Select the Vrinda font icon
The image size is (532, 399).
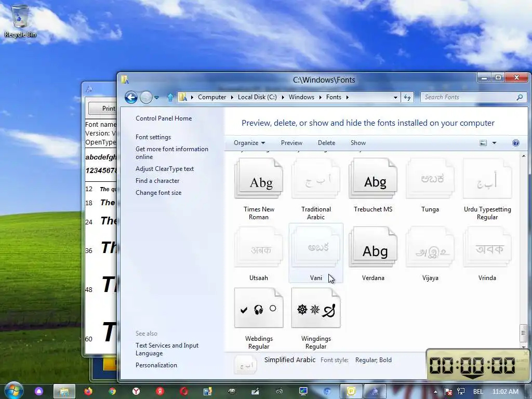[x=487, y=247]
